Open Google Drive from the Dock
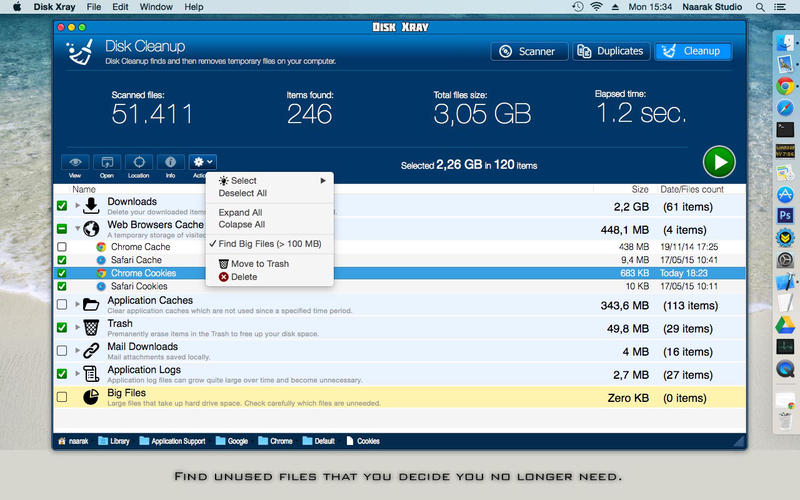 coord(785,324)
